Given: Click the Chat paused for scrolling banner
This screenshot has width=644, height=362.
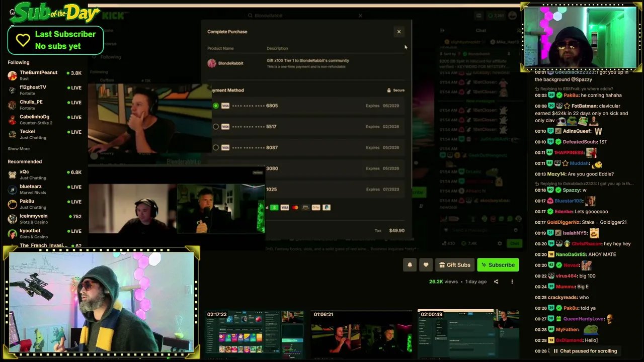Looking at the screenshot, I should (x=585, y=351).
